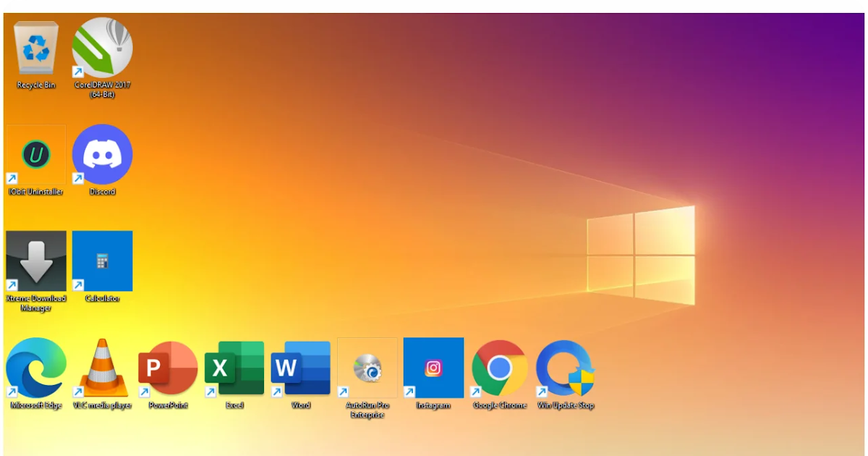This screenshot has height=456, width=868.
Task: Select the Win Update Stop icon
Action: click(566, 368)
